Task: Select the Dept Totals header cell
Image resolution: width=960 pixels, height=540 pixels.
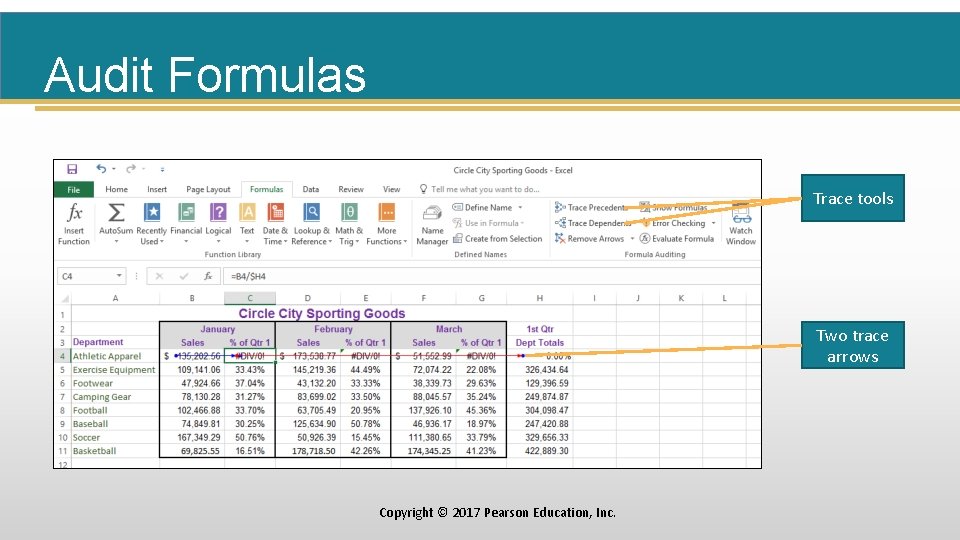Action: (x=540, y=342)
